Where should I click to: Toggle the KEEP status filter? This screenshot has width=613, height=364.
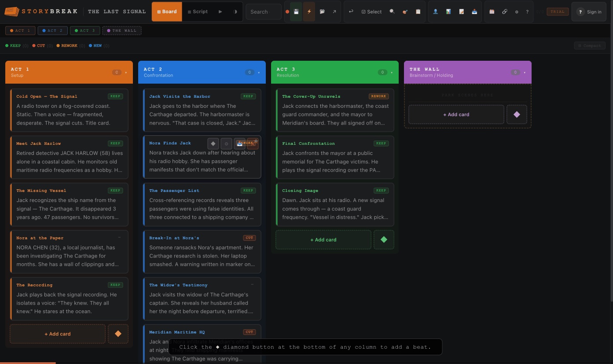pyautogui.click(x=15, y=46)
